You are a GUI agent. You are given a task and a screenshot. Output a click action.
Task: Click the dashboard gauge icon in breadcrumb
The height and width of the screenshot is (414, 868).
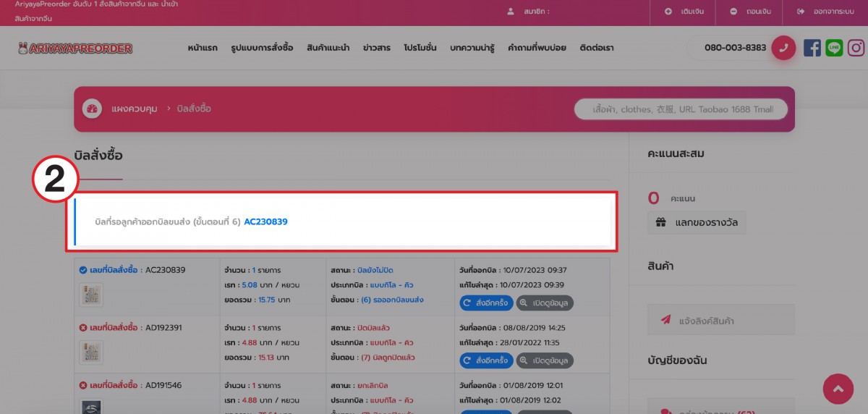pos(92,109)
